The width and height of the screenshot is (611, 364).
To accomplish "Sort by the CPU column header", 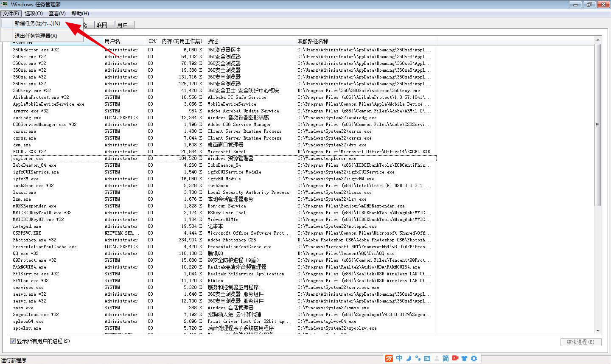I will coord(153,41).
